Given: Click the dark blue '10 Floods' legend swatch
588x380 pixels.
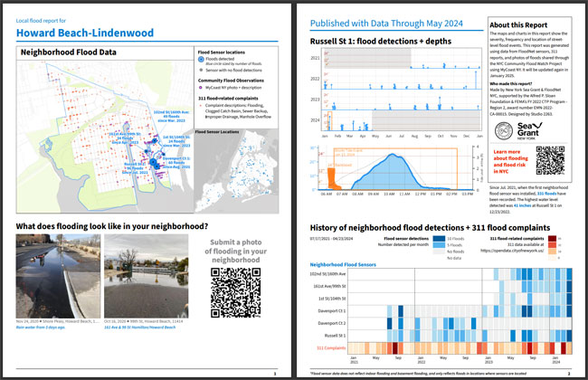Looking at the screenshot, I should (439, 239).
